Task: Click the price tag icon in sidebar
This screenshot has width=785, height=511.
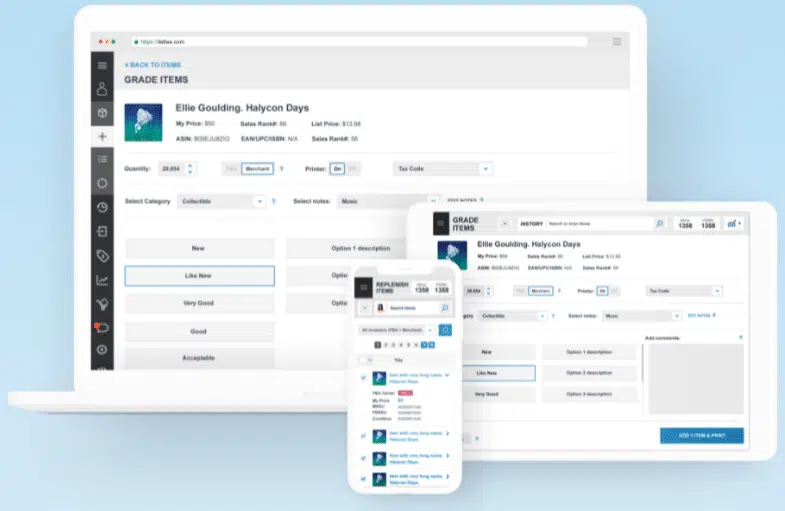Action: (102, 256)
